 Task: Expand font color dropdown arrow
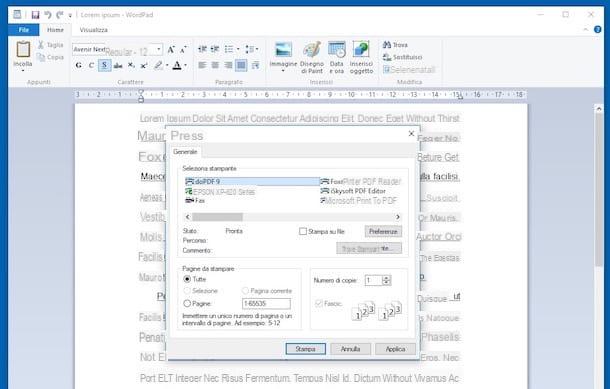186,65
